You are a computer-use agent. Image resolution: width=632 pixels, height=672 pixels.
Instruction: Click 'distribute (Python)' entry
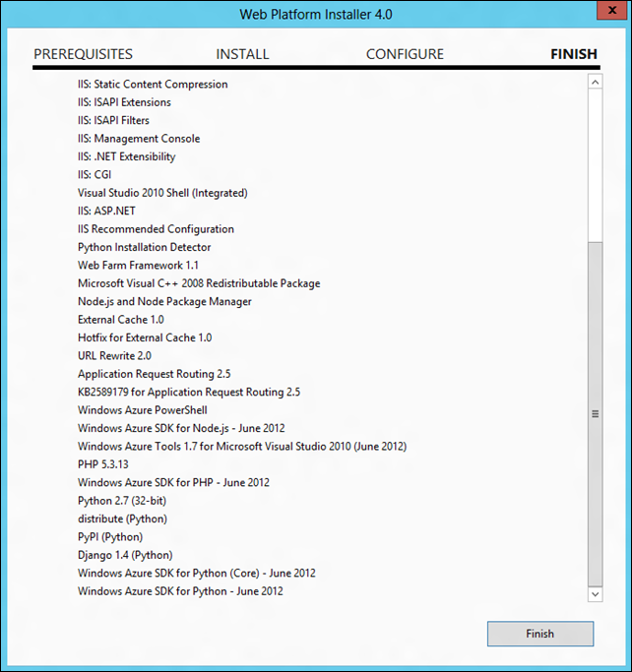point(122,519)
